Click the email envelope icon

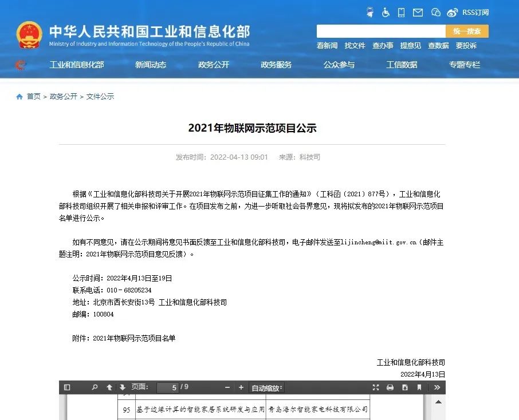coord(419,12)
